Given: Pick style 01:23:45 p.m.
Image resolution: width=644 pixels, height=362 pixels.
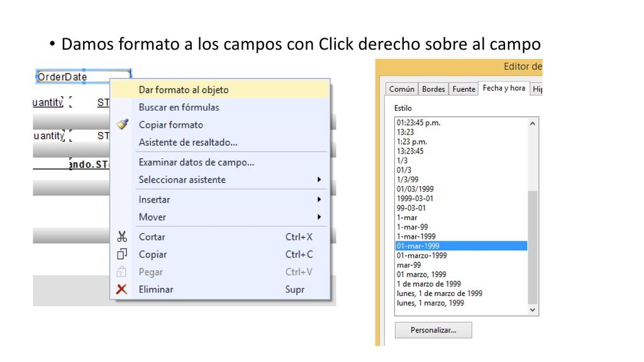Looking at the screenshot, I should pyautogui.click(x=461, y=123).
